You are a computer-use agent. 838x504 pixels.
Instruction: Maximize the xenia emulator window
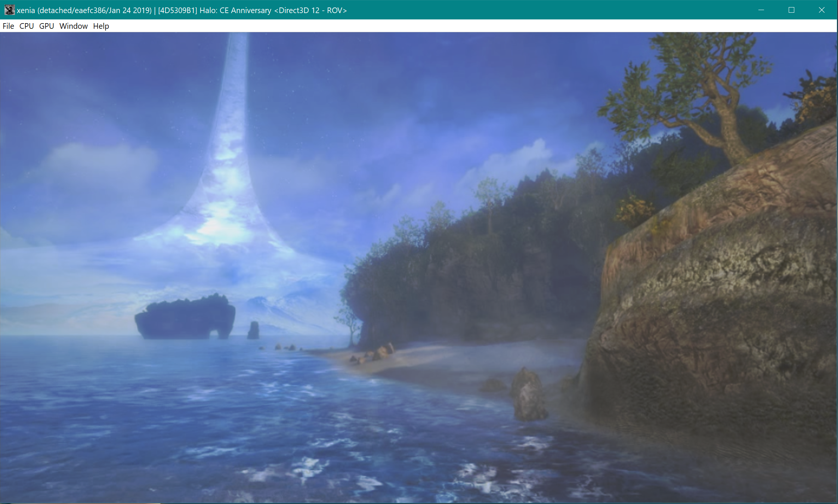pos(791,10)
